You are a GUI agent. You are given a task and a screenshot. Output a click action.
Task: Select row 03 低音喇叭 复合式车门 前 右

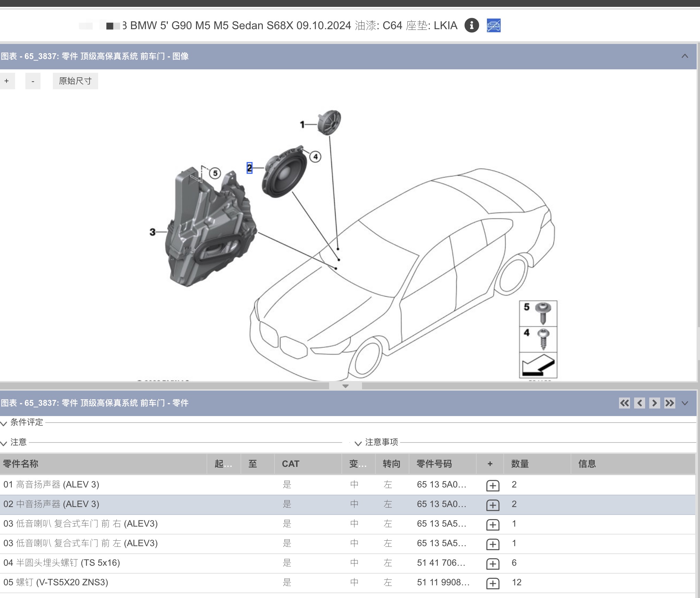[348, 524]
